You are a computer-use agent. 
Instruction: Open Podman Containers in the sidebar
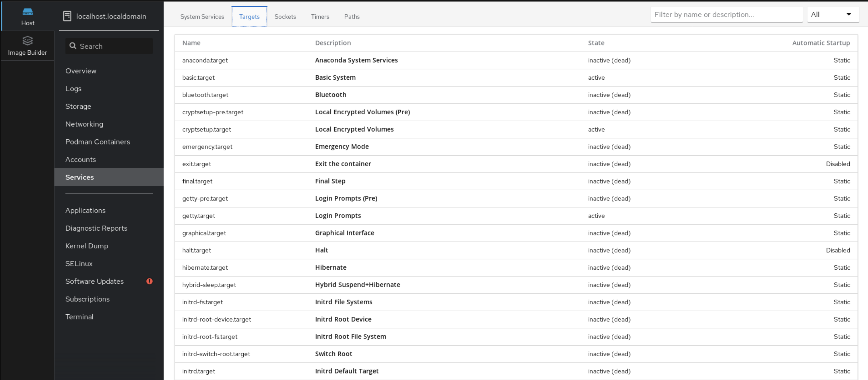tap(97, 142)
